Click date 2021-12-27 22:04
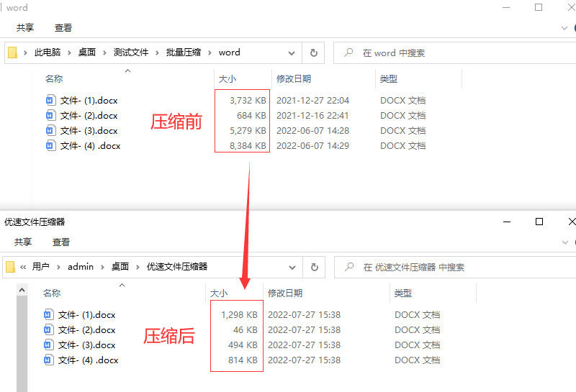The width and height of the screenshot is (576, 392). click(x=312, y=100)
